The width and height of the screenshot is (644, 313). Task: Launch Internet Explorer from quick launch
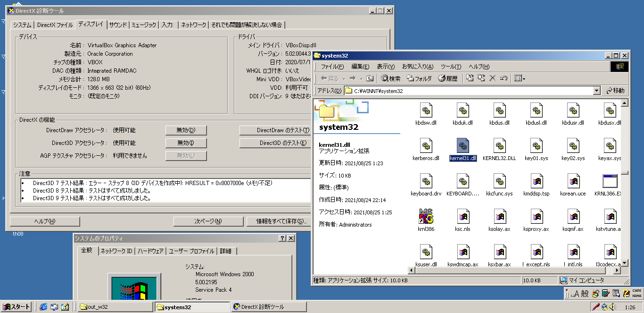[43, 307]
